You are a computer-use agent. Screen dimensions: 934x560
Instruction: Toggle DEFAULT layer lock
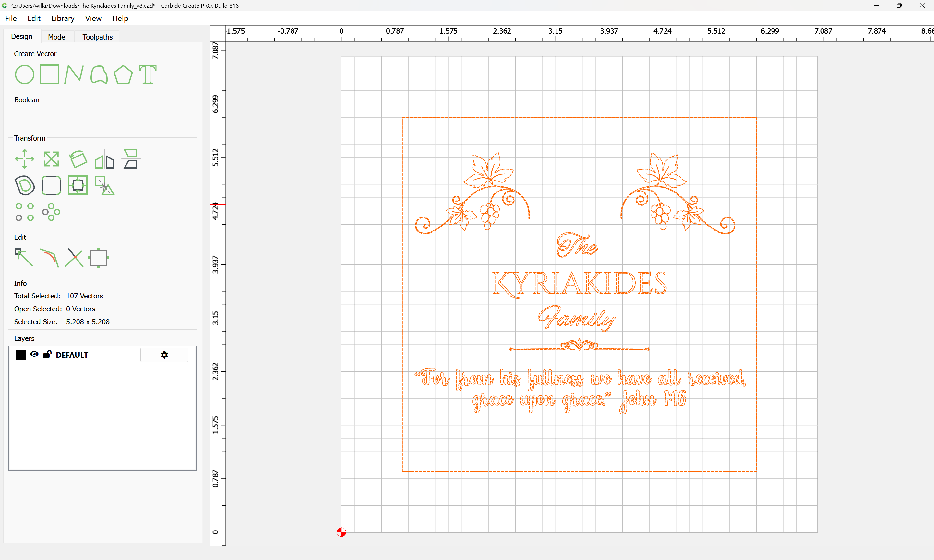(x=47, y=354)
